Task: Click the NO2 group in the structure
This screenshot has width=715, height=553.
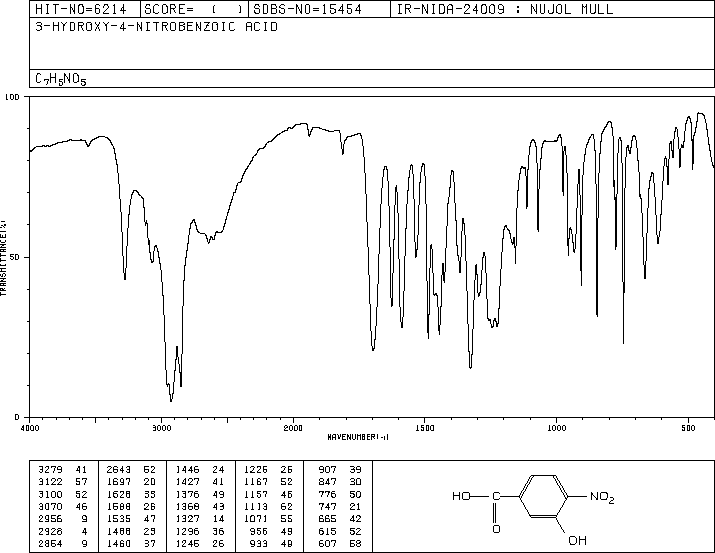Action: pos(602,497)
